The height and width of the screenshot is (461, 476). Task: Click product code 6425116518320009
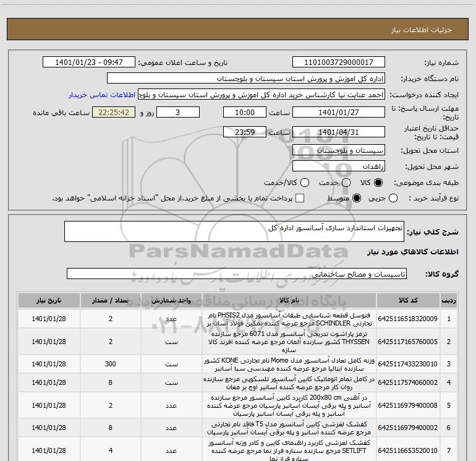coord(408,319)
